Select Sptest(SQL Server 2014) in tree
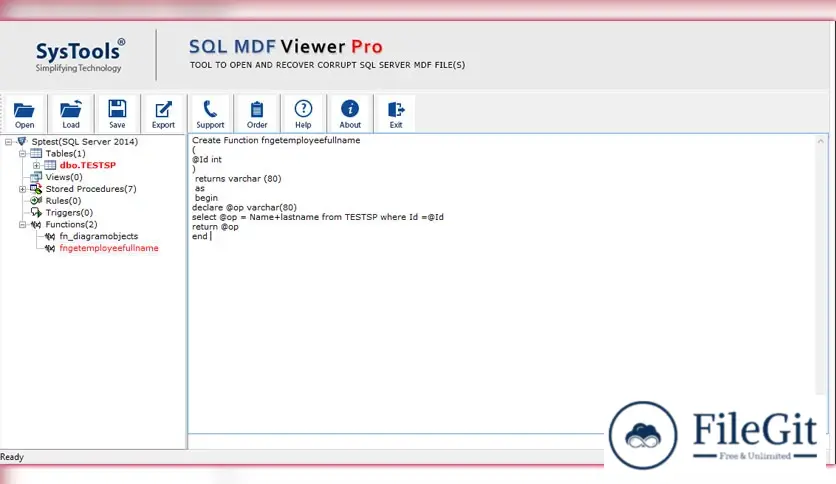This screenshot has width=836, height=484. click(84, 142)
